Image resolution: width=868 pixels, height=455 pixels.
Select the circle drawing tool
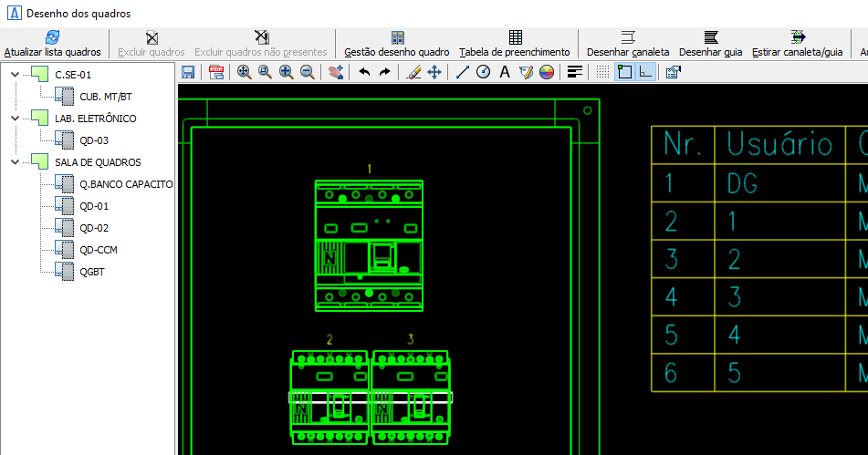coord(483,72)
